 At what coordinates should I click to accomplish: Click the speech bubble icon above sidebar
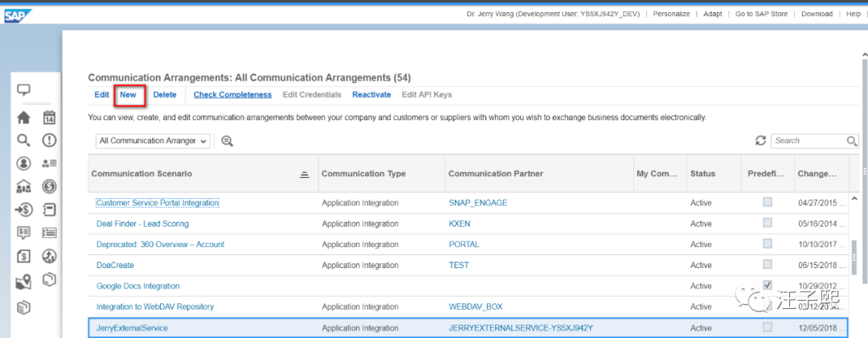[24, 91]
